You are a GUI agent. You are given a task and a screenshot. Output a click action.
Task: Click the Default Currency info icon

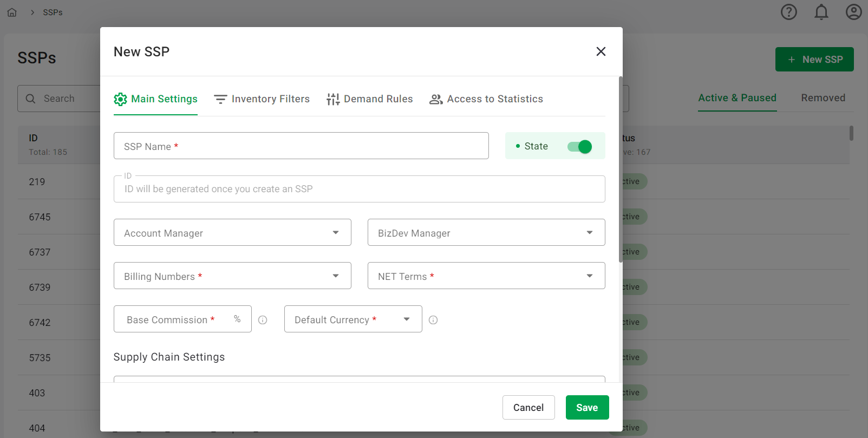433,320
